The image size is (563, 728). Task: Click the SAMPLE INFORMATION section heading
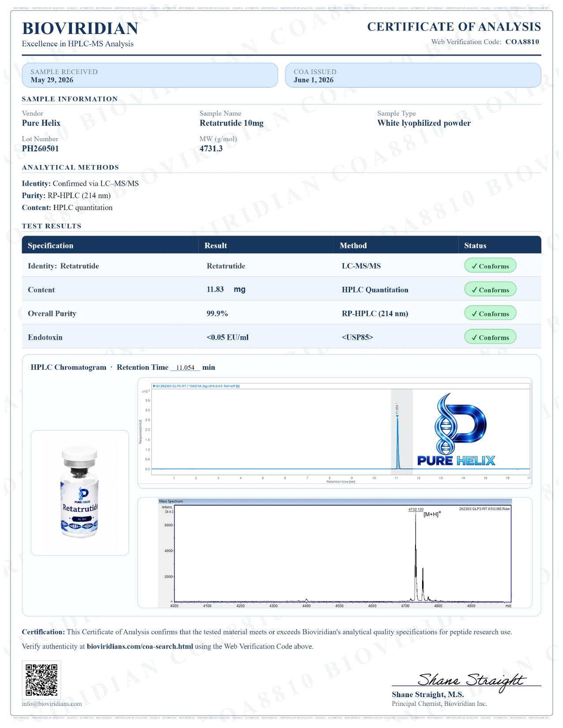pyautogui.click(x=70, y=99)
